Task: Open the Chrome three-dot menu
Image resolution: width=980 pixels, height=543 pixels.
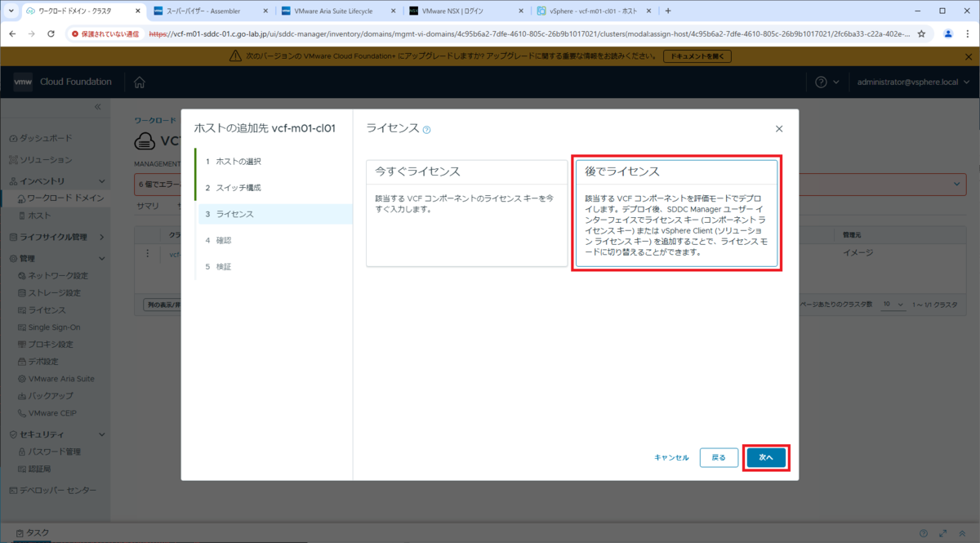Action: pos(967,34)
